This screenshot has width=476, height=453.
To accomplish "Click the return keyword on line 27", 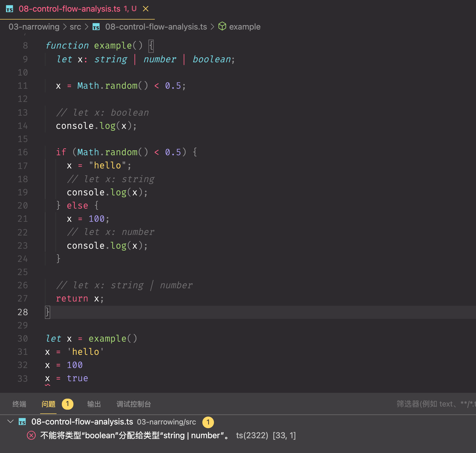I will (x=72, y=298).
